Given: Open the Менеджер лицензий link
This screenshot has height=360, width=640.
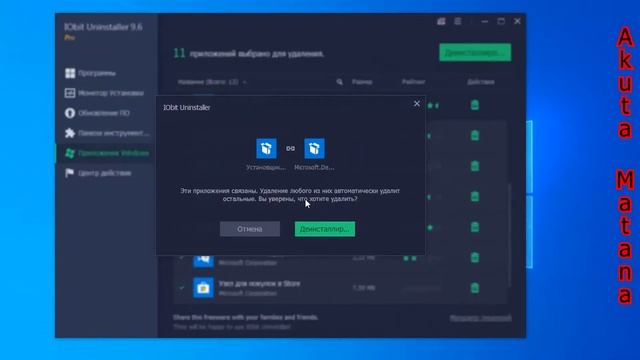Looking at the screenshot, I should 480,318.
